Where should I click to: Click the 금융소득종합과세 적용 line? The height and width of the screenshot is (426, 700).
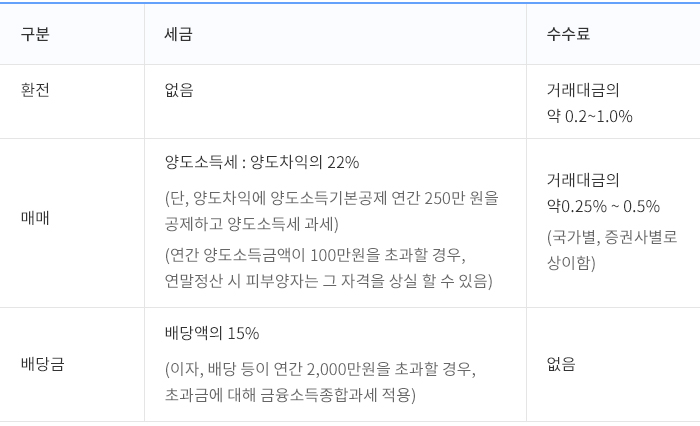click(290, 395)
